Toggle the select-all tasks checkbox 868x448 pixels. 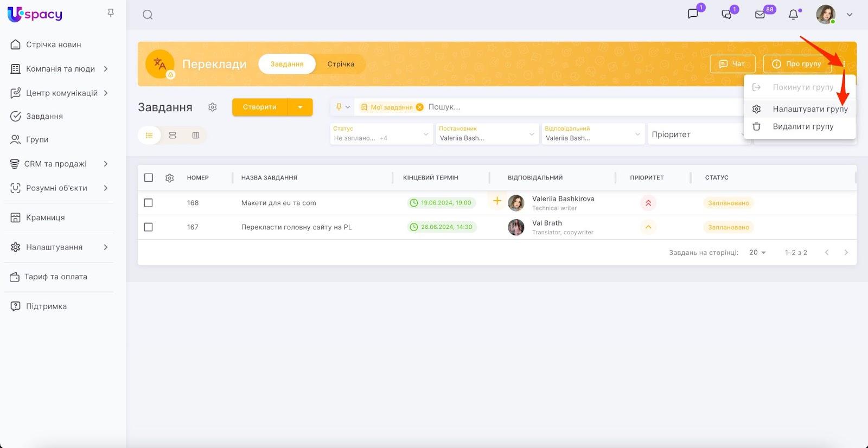click(x=149, y=178)
